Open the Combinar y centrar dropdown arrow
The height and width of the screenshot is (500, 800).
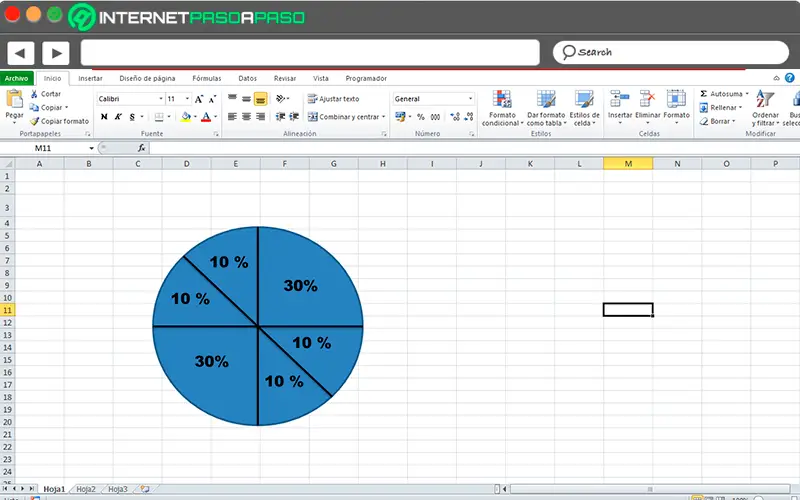pyautogui.click(x=384, y=117)
